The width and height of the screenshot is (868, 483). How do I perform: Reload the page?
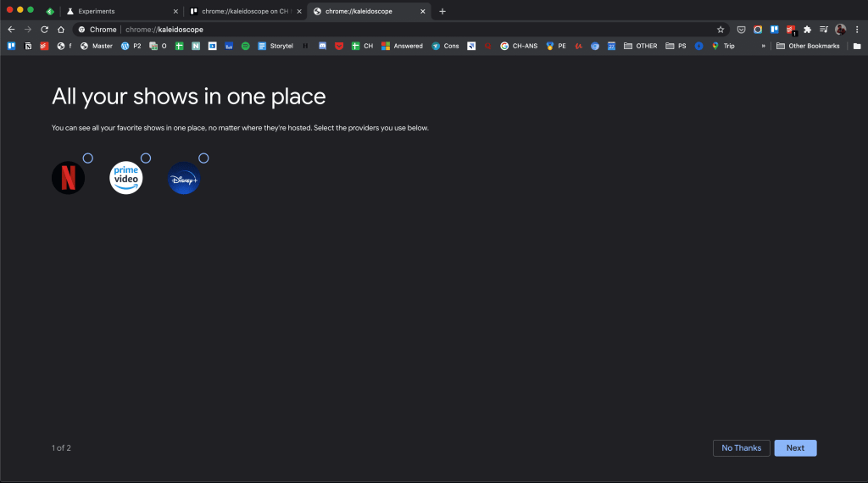pyautogui.click(x=44, y=30)
